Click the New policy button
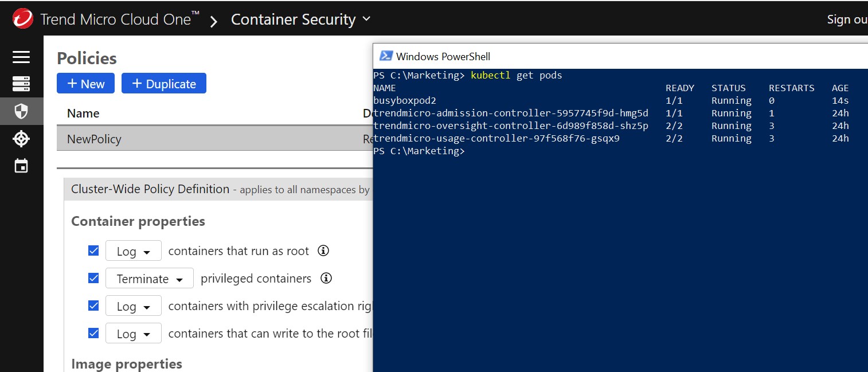This screenshot has height=372, width=868. click(85, 83)
